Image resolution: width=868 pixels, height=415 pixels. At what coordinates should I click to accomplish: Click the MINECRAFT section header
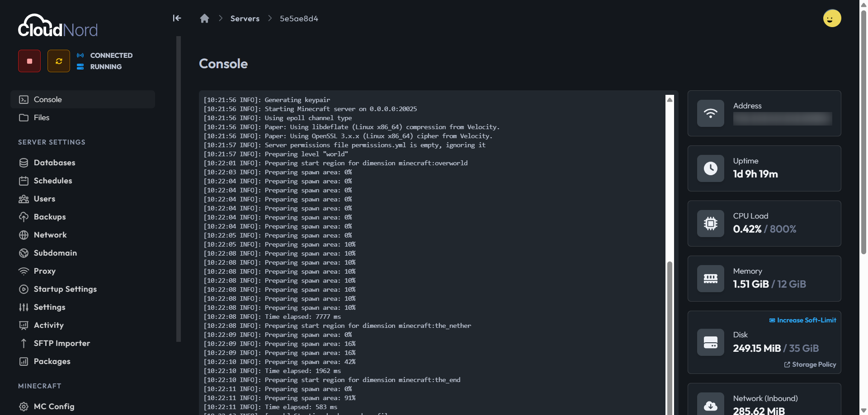(x=39, y=386)
